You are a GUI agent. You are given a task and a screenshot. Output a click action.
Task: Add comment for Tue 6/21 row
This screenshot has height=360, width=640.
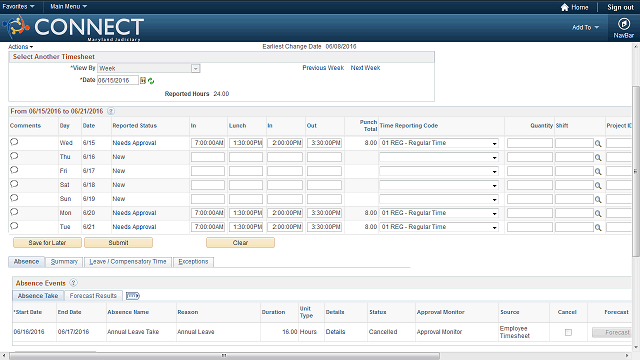point(14,226)
